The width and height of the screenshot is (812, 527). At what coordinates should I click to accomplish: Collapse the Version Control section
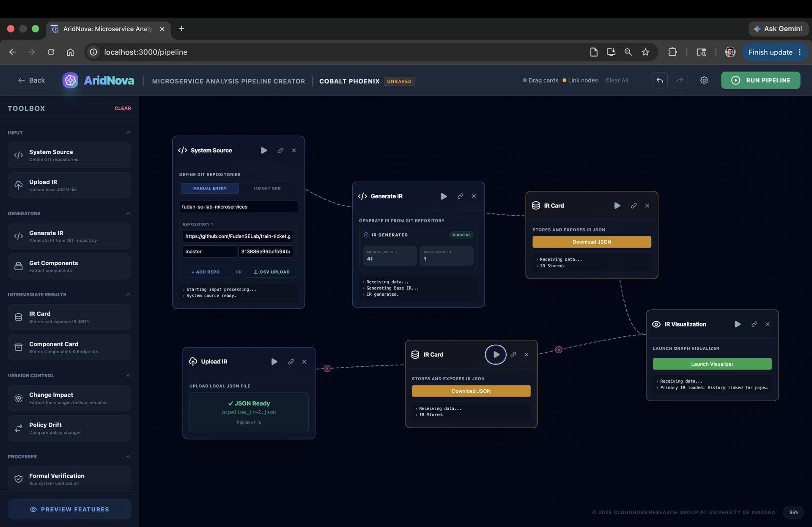click(128, 376)
